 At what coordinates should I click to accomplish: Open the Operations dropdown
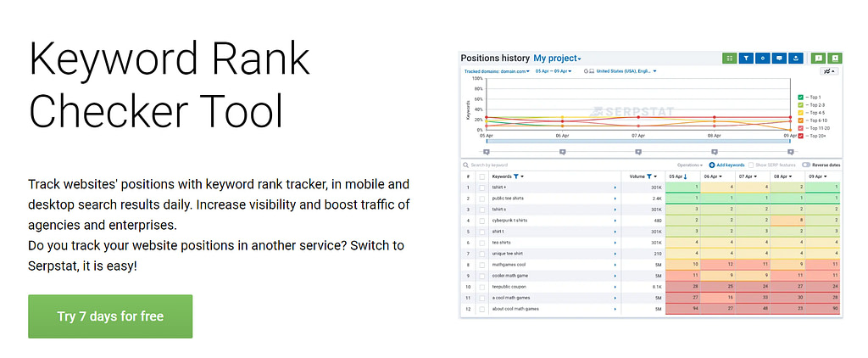tap(690, 165)
